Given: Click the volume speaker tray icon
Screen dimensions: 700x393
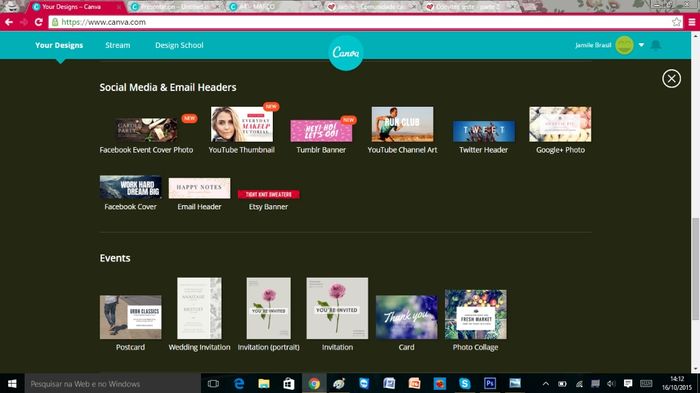Looking at the screenshot, I should [x=612, y=384].
